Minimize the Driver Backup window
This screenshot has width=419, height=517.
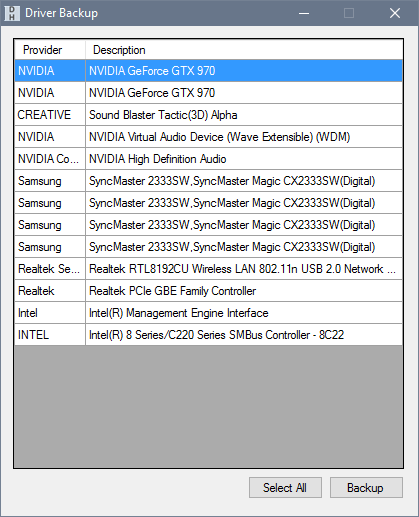pyautogui.click(x=304, y=13)
